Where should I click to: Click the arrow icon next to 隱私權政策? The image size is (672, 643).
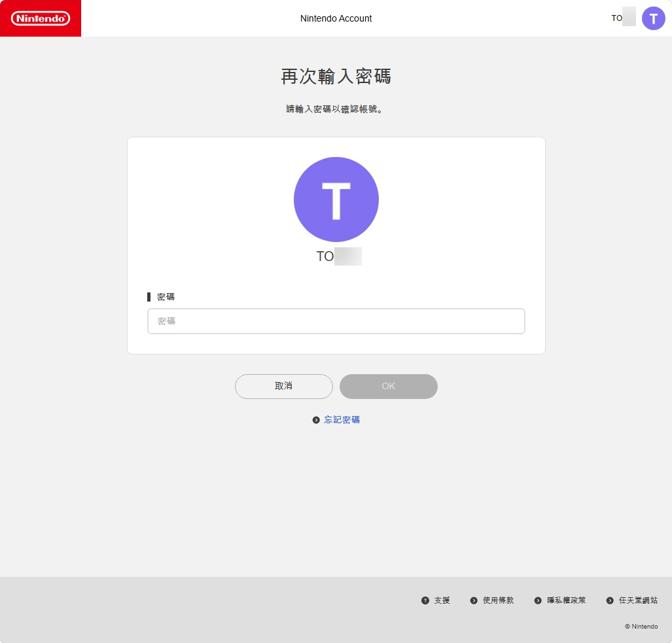click(x=538, y=600)
